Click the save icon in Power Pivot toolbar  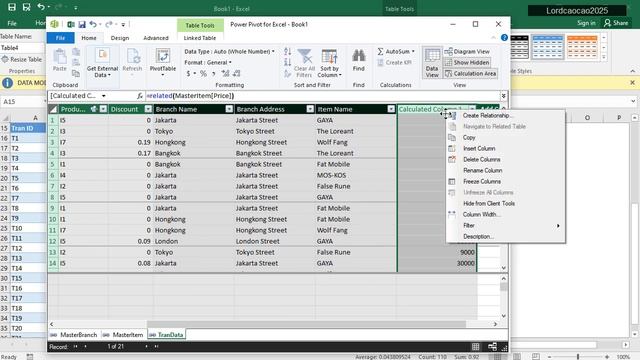point(82,24)
